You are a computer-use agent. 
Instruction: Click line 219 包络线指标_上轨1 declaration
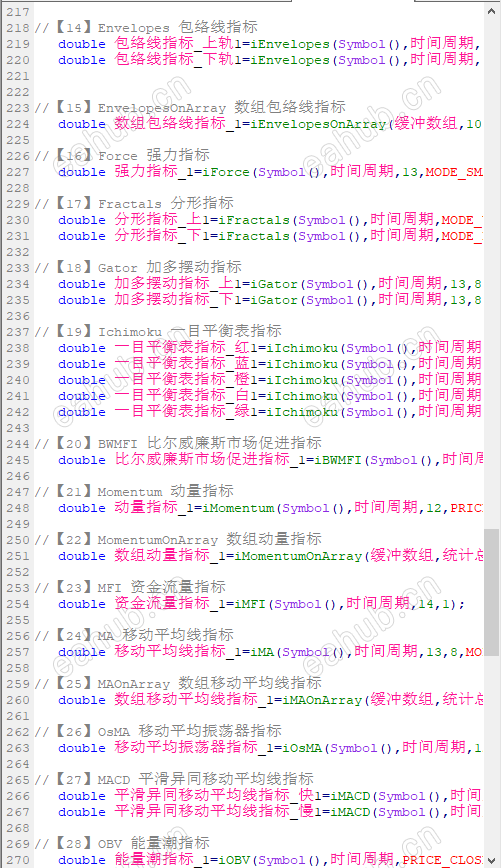(270, 43)
